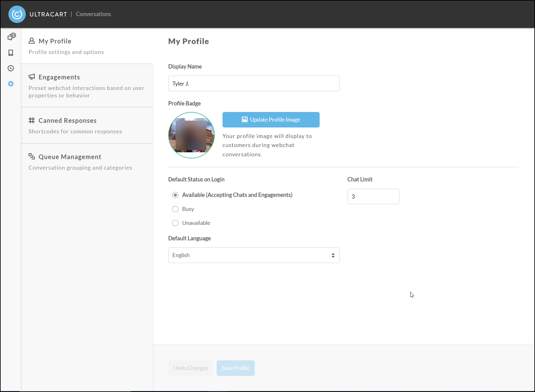Click the hash icon beside Canned Responses
This screenshot has height=392, width=535.
(32, 120)
